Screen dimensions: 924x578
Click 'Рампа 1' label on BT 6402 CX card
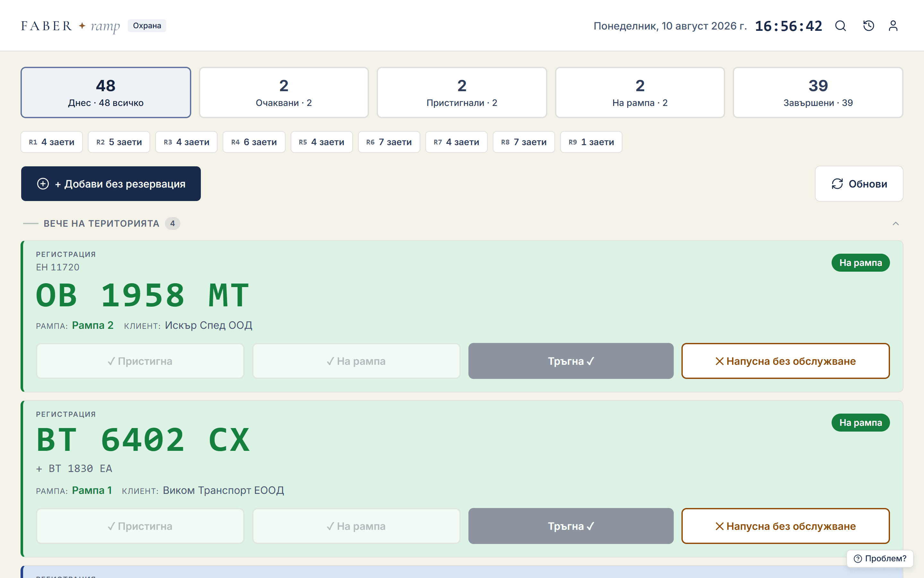pos(92,490)
